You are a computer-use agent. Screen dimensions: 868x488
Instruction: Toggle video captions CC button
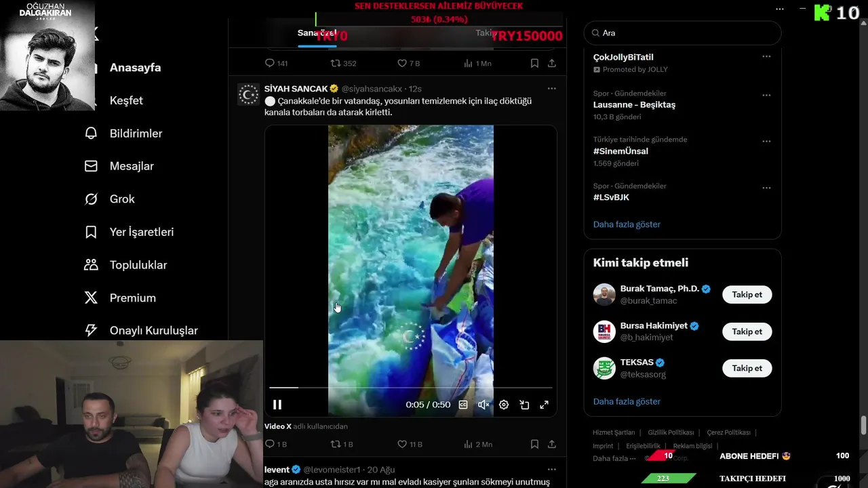point(463,405)
